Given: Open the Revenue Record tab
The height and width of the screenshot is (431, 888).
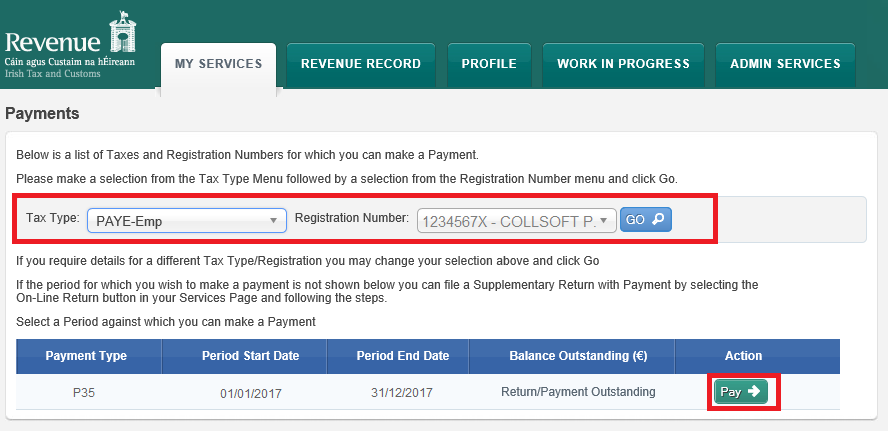Looking at the screenshot, I should click(x=361, y=64).
